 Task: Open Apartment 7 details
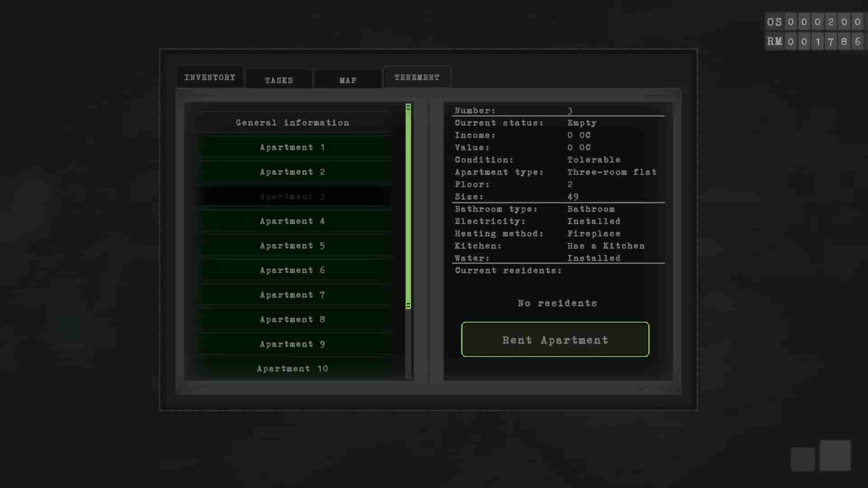coord(292,295)
